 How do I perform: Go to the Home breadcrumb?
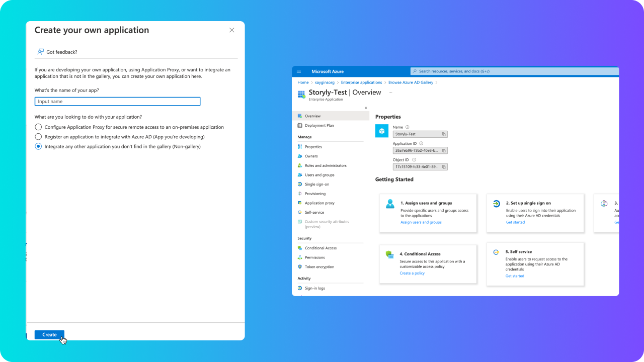coord(303,82)
